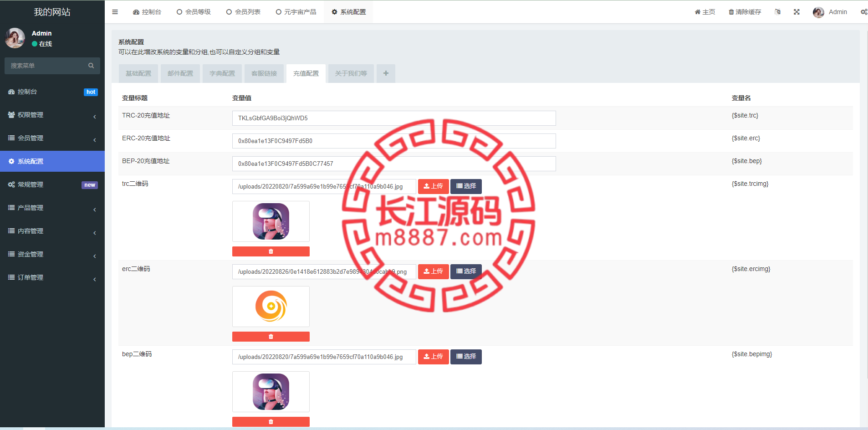Screen dimensions: 868x430
Task: Open Admin user menu in top bar
Action: pyautogui.click(x=830, y=12)
